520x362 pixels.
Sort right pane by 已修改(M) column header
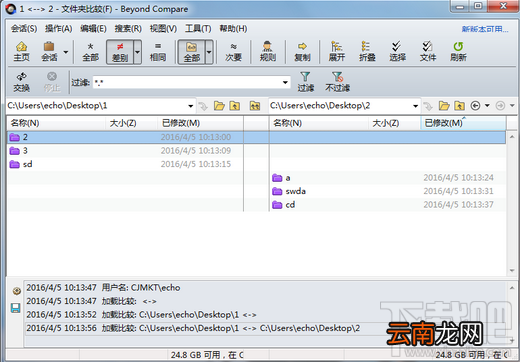pyautogui.click(x=463, y=123)
